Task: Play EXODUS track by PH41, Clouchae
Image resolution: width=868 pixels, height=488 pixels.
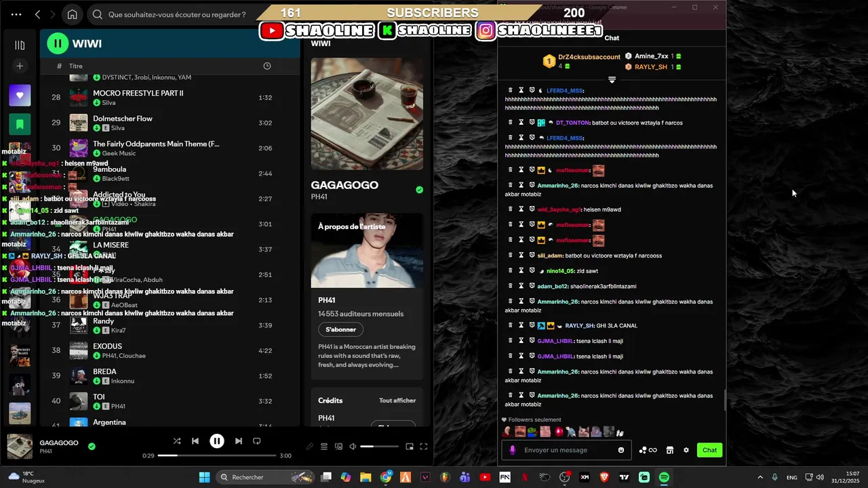Action: pos(170,350)
